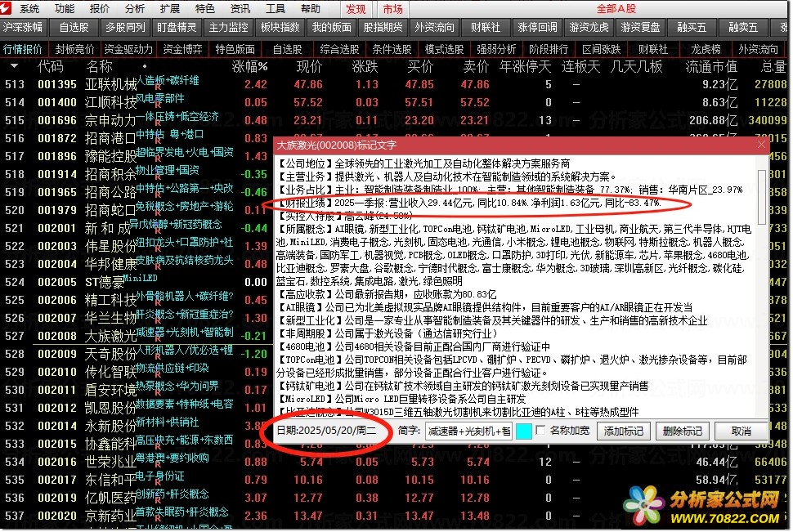Select the 阶段排行 tab
This screenshot has height=532, width=793.
coord(549,49)
